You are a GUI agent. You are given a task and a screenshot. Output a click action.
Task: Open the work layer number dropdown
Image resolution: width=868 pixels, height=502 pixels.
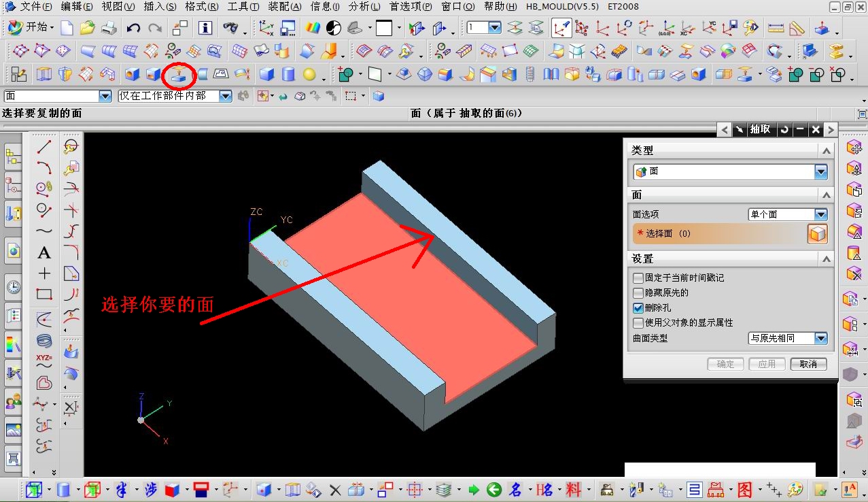tap(494, 28)
